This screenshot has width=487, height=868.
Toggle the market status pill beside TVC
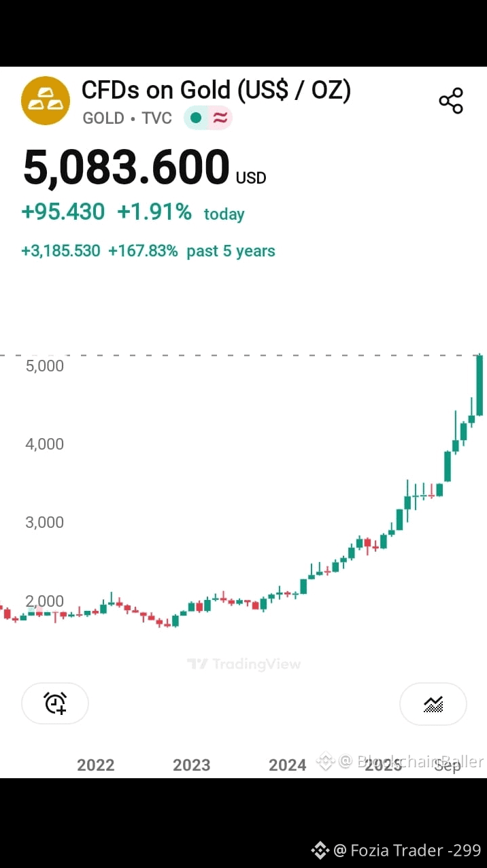pyautogui.click(x=207, y=118)
